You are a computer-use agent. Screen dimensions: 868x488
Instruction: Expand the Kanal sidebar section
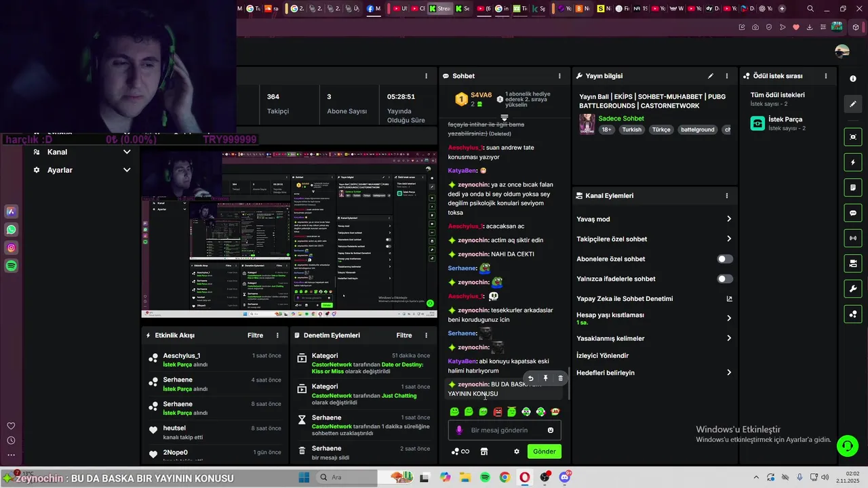click(82, 152)
